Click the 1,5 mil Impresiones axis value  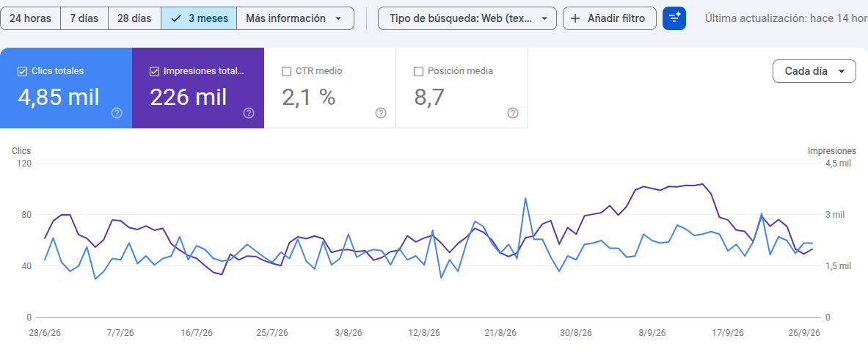click(x=838, y=266)
